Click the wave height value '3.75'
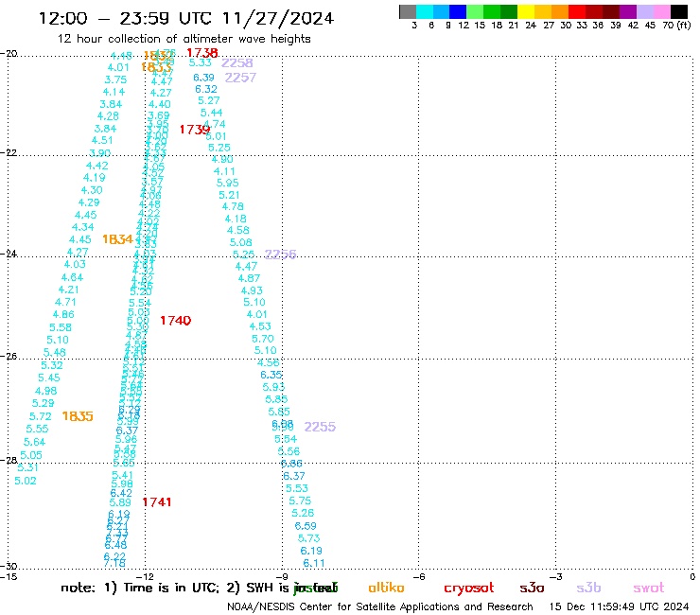This screenshot has width=700, height=615. pos(115,79)
